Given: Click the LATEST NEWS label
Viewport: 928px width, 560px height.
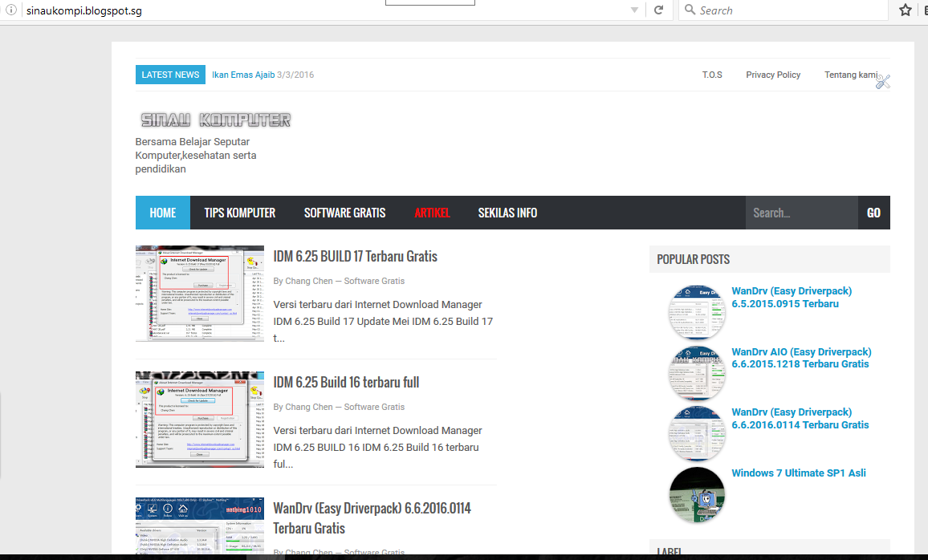Looking at the screenshot, I should coord(170,75).
